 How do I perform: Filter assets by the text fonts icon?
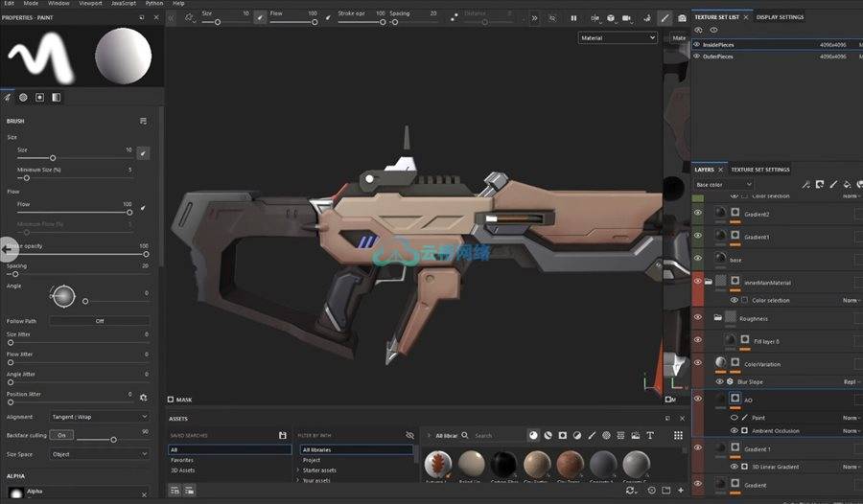pyautogui.click(x=650, y=435)
